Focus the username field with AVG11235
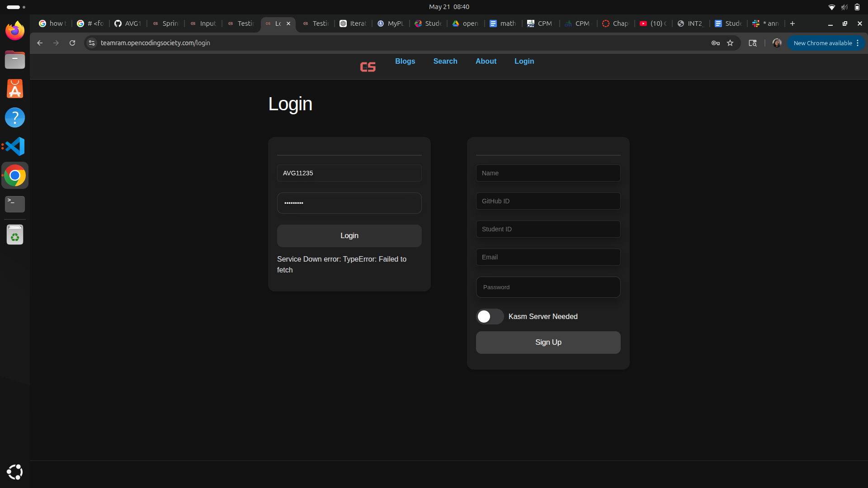 pyautogui.click(x=349, y=173)
